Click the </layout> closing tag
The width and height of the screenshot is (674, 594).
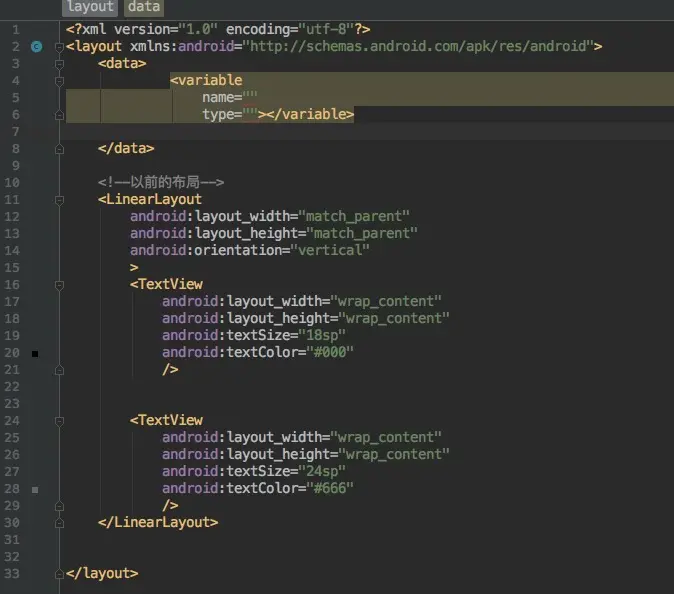click(x=102, y=573)
